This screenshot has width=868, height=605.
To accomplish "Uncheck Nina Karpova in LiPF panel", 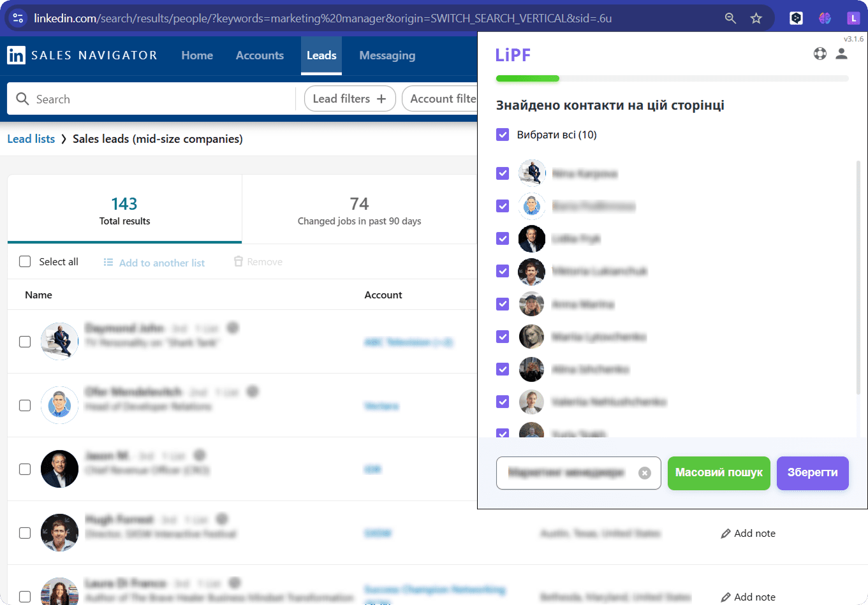I will [x=503, y=173].
